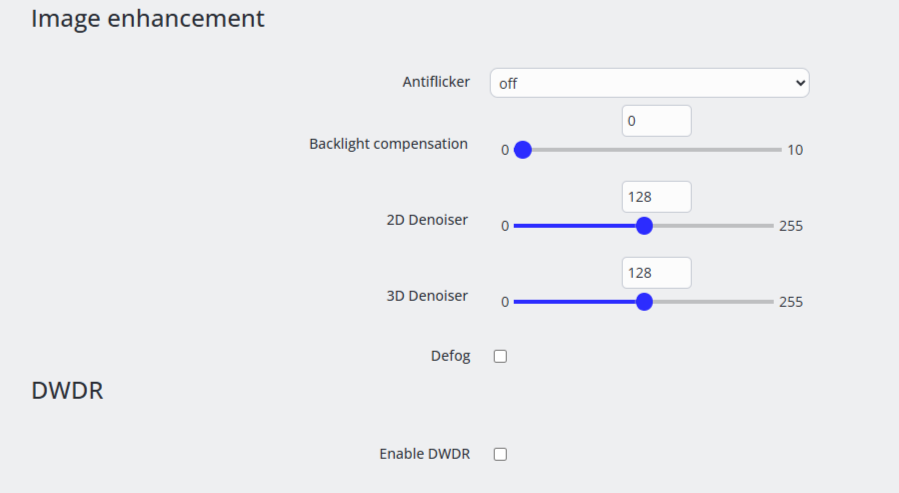Click the 3D Denoiser minimum label 0

pyautogui.click(x=505, y=302)
